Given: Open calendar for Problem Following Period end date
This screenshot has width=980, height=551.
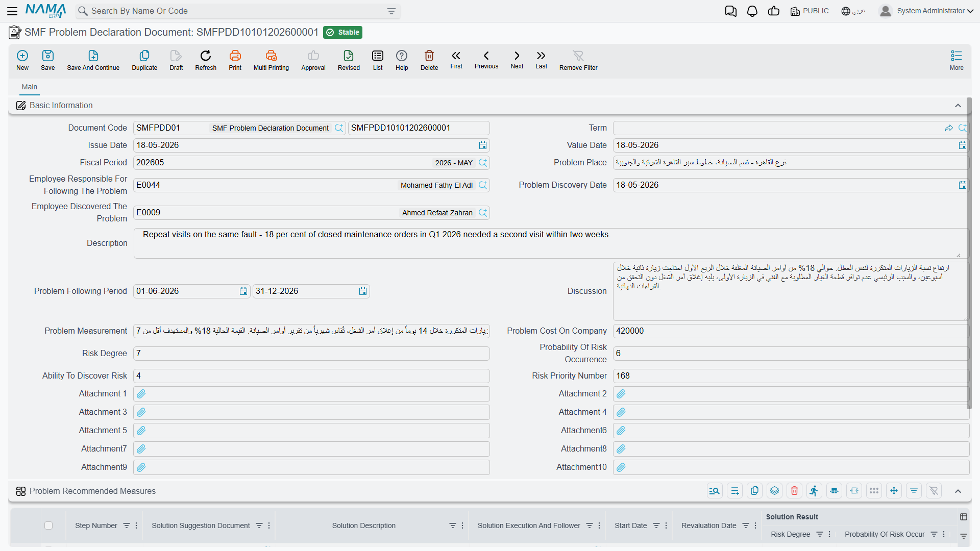Looking at the screenshot, I should coord(363,291).
